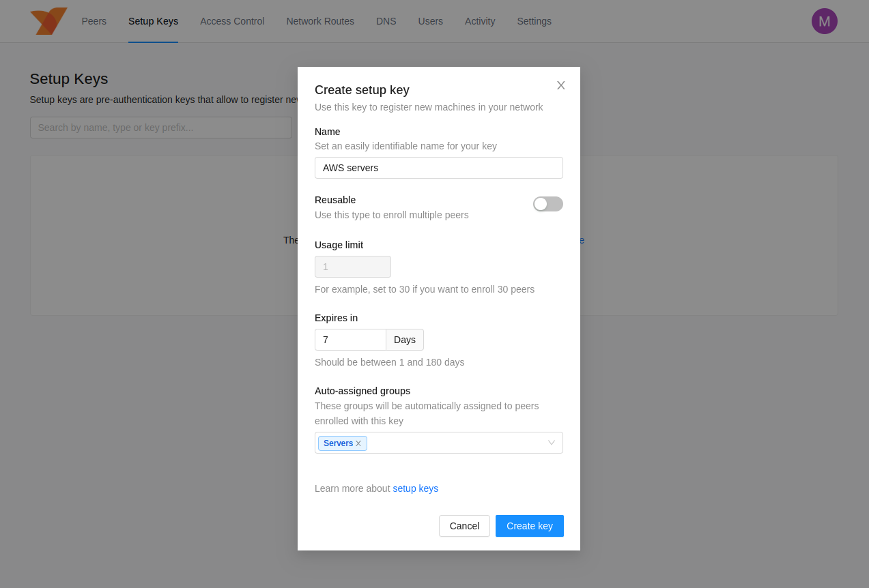Open the Settings tab

[x=534, y=21]
